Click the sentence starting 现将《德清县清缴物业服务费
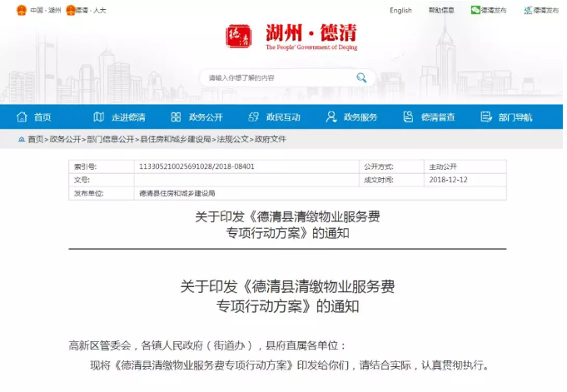Image resolution: width=567 pixels, height=392 pixels. 290,365
